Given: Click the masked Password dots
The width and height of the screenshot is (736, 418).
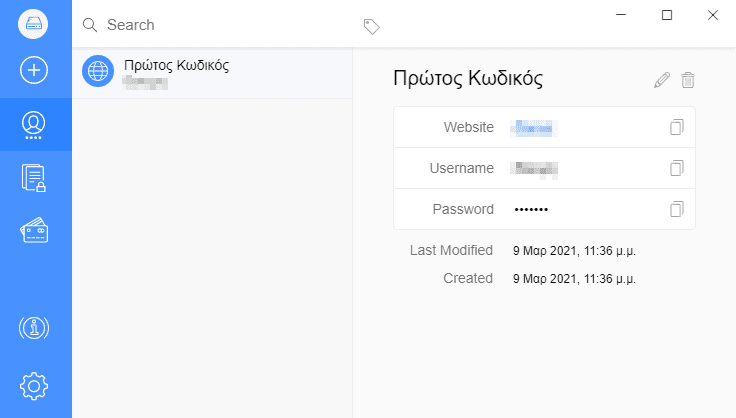Looking at the screenshot, I should (531, 210).
